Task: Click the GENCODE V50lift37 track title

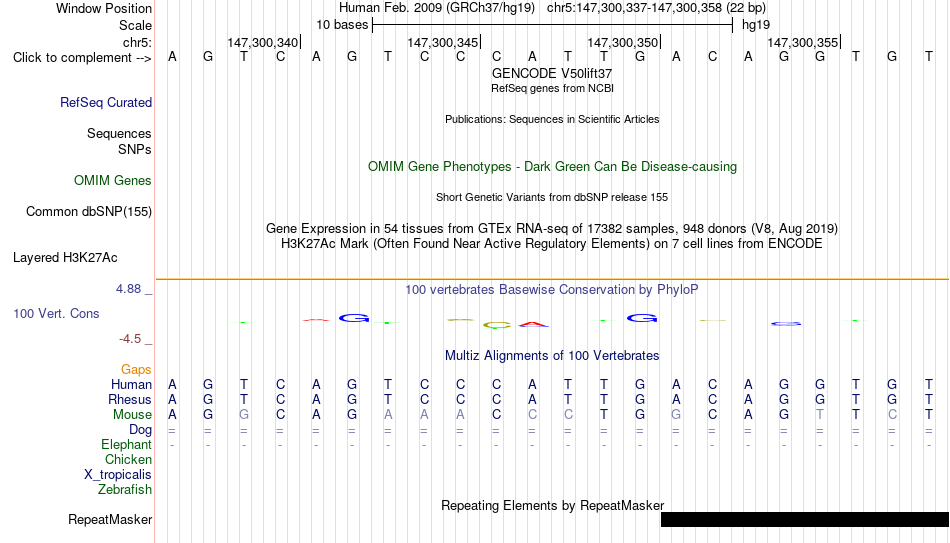Action: tap(552, 73)
